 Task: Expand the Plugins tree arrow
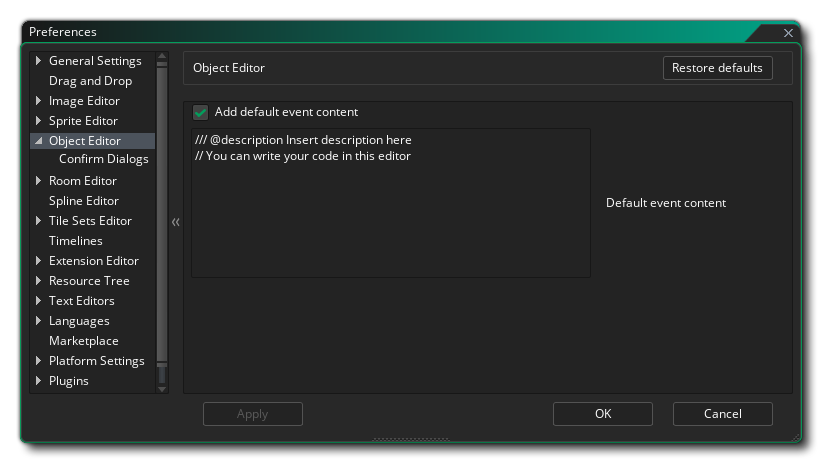tap(39, 381)
